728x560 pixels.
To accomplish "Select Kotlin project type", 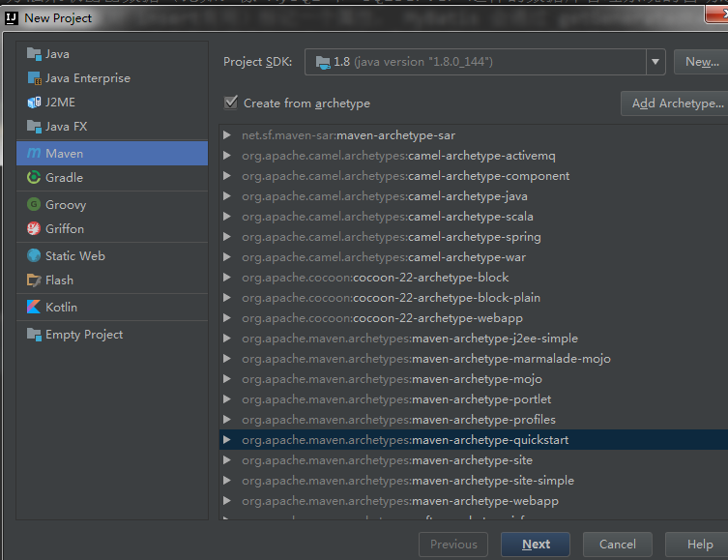I will pos(112,307).
